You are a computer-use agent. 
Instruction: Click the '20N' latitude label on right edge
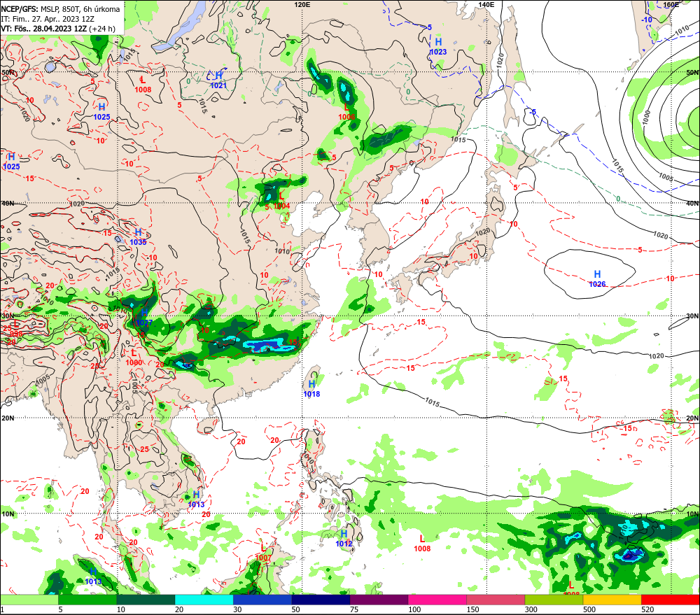(692, 418)
